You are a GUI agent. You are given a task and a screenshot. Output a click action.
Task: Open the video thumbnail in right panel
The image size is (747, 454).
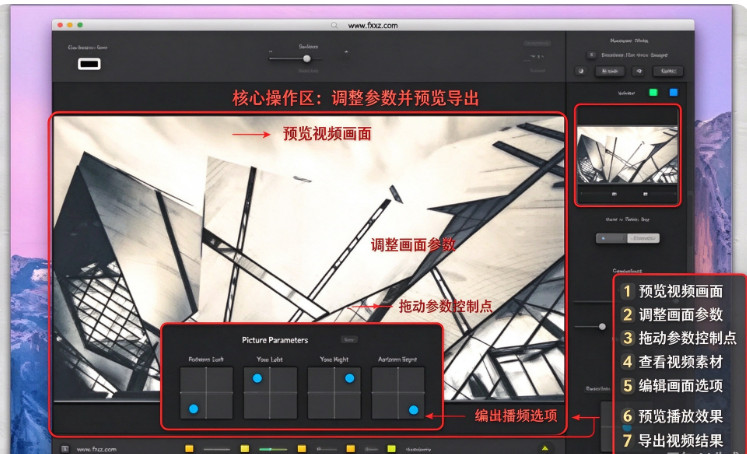[x=627, y=155]
